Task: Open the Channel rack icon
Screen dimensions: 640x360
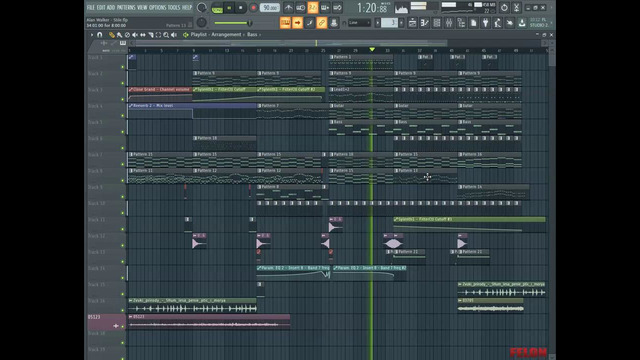Action: point(437,23)
